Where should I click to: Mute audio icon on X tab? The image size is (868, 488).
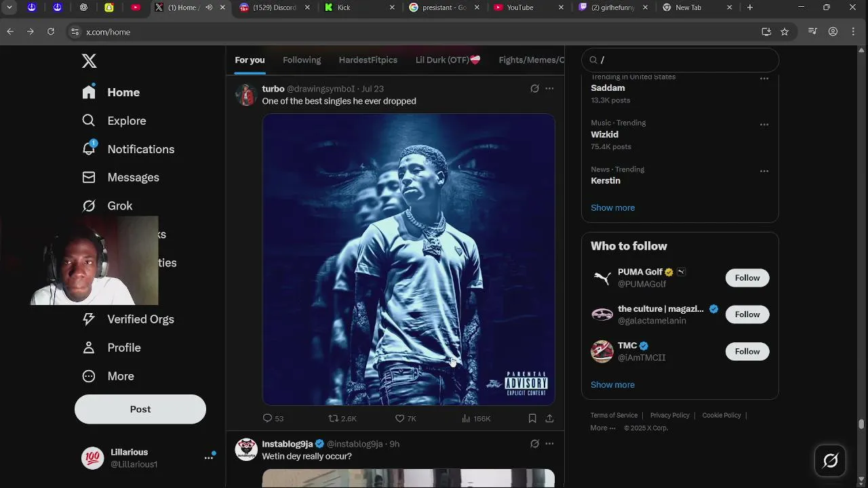(209, 7)
